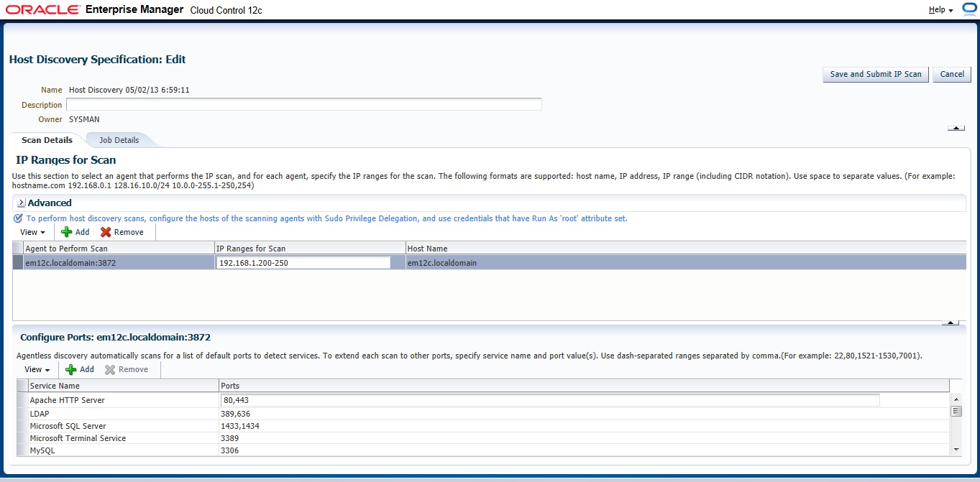Click Save and Submit IP Scan button

click(x=876, y=74)
